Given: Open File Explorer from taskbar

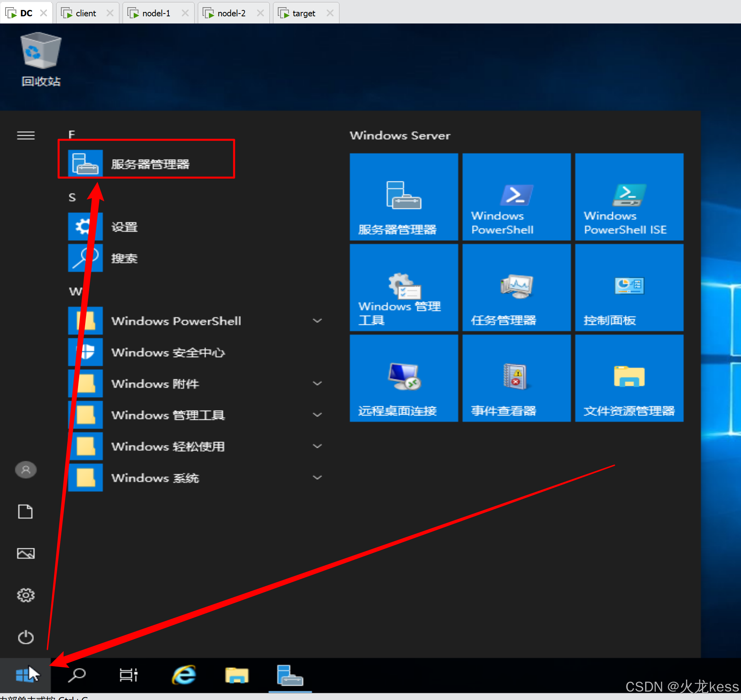Looking at the screenshot, I should pyautogui.click(x=237, y=675).
